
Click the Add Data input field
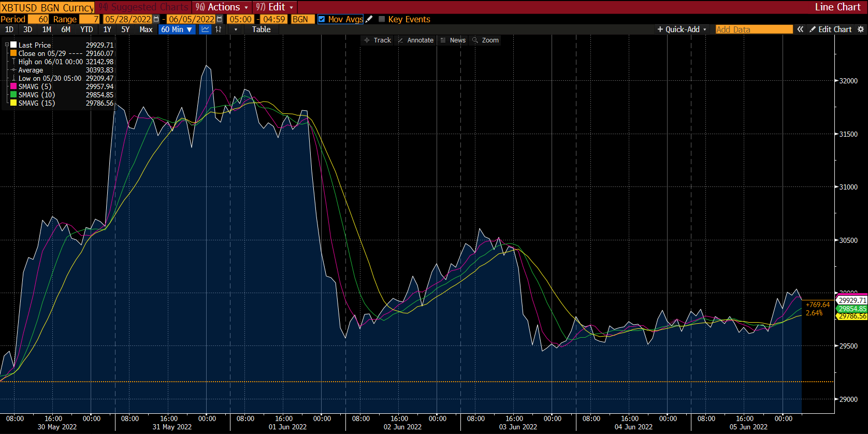click(754, 30)
